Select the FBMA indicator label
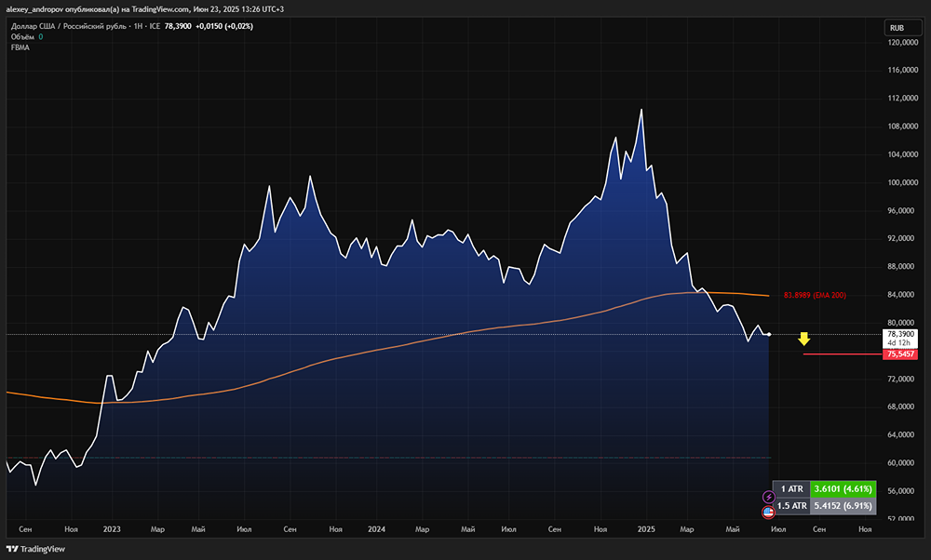 [x=20, y=47]
